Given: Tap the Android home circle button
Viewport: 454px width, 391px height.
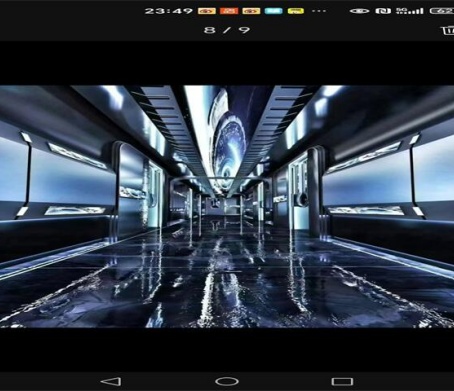Looking at the screenshot, I should (x=227, y=381).
